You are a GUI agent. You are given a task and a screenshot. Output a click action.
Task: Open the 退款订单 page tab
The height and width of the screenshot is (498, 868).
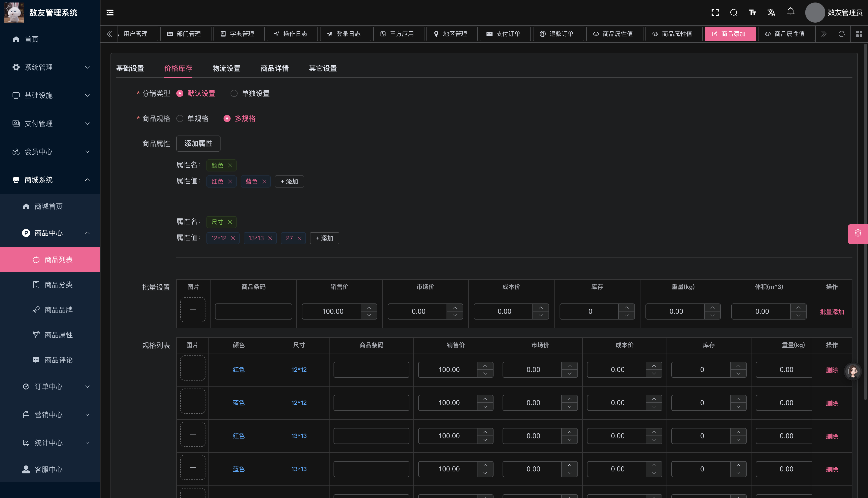point(558,34)
